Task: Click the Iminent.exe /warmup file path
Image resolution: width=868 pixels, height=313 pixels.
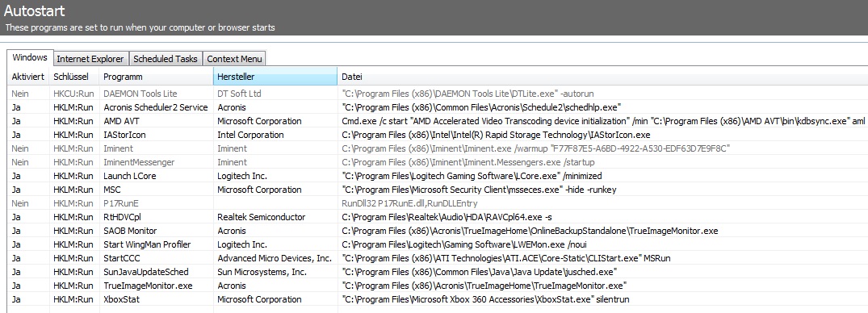Action: click(536, 148)
